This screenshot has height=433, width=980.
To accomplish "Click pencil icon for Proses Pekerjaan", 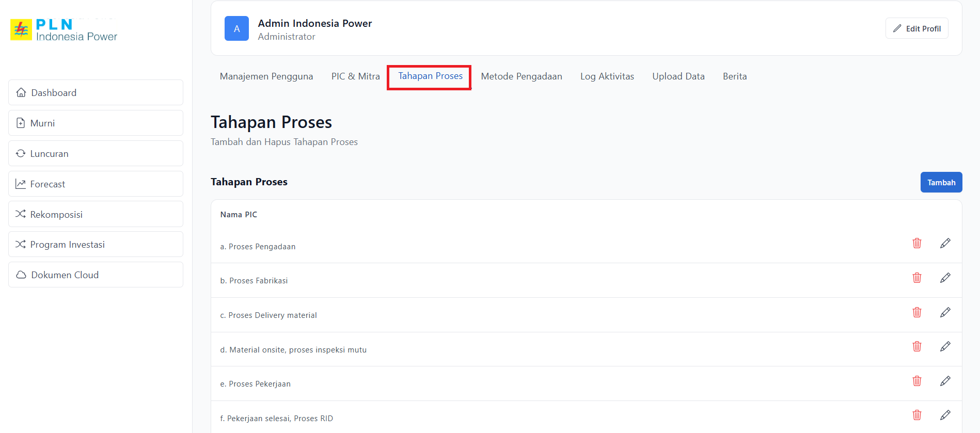I will (x=945, y=381).
